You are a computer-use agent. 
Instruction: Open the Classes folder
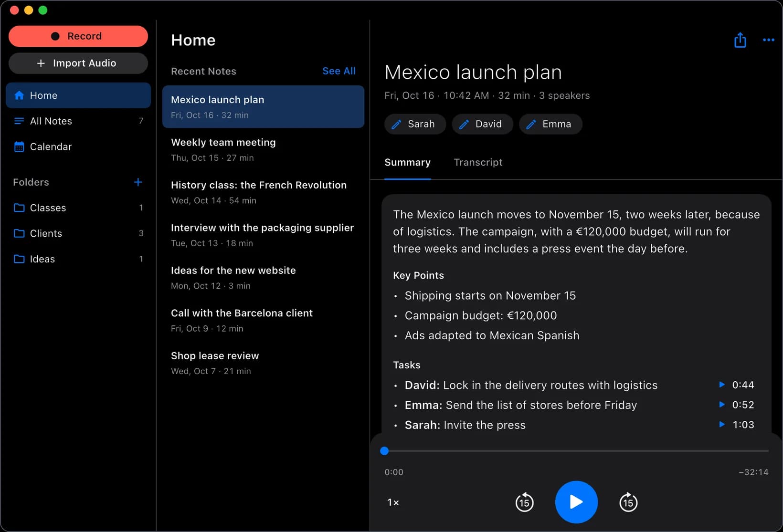click(x=78, y=208)
